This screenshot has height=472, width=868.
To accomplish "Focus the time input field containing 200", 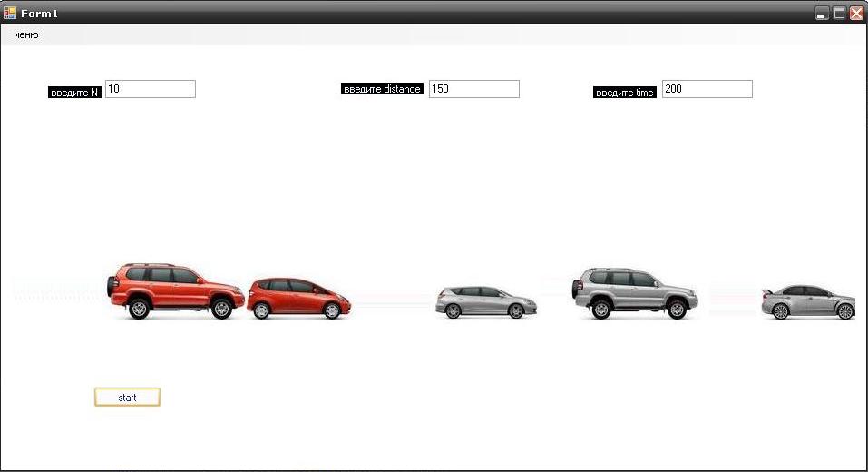I will point(707,89).
